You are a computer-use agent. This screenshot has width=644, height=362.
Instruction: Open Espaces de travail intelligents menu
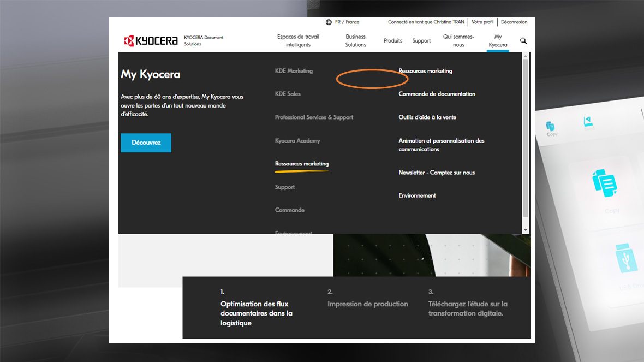tap(298, 41)
